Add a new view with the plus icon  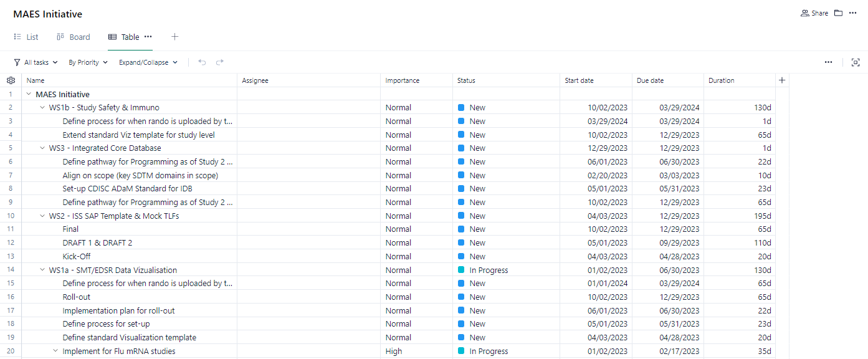tap(174, 37)
